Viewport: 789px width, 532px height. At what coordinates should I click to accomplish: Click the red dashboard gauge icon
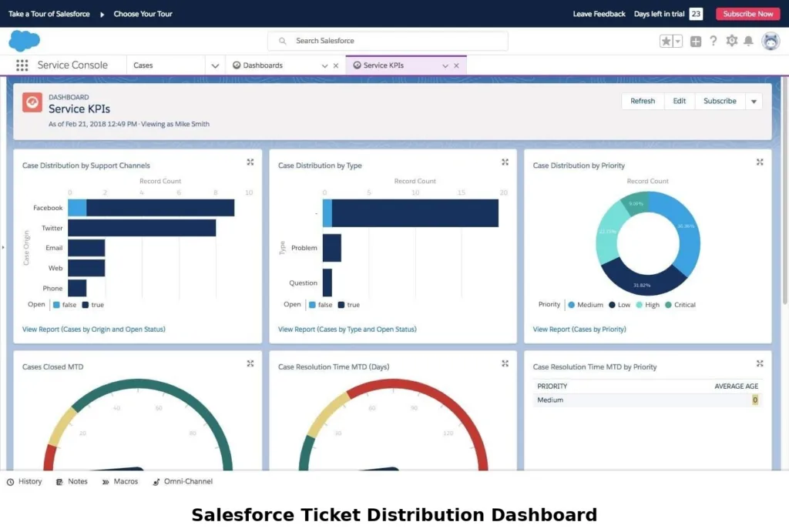click(32, 102)
